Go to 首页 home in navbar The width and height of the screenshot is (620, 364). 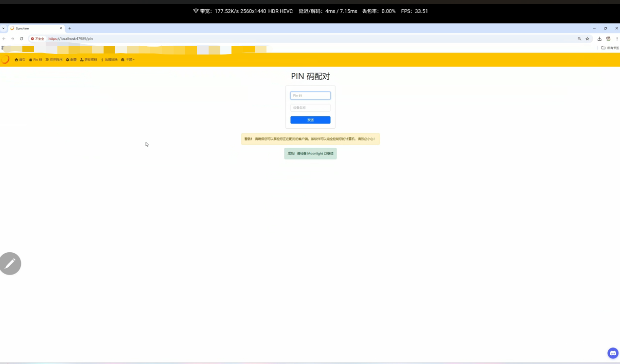coord(20,60)
